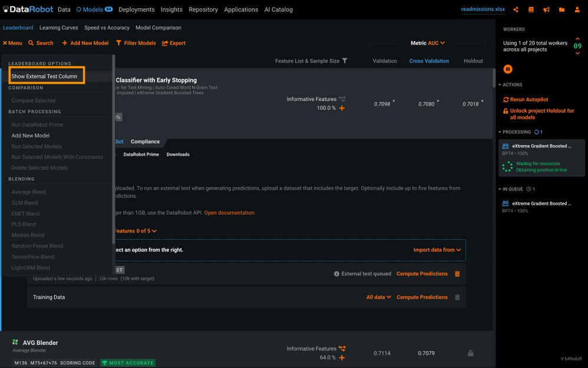Open the Downloads sub-tab

pyautogui.click(x=178, y=155)
